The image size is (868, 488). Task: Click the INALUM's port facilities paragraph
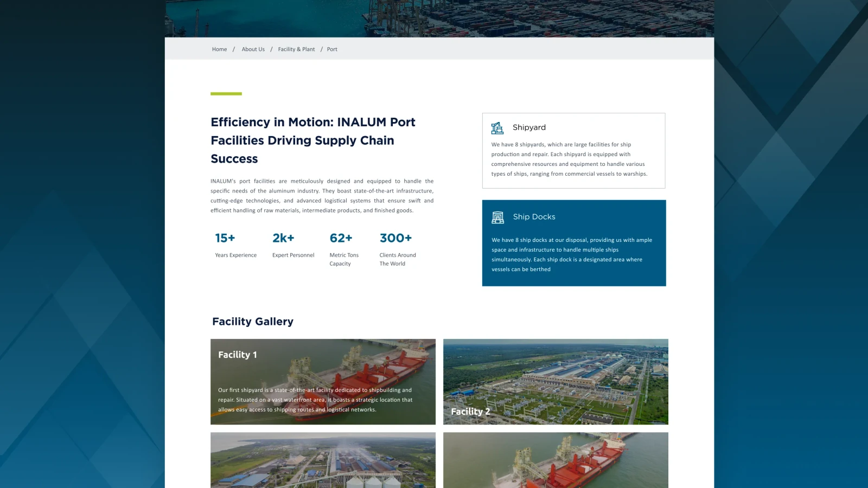point(322,196)
